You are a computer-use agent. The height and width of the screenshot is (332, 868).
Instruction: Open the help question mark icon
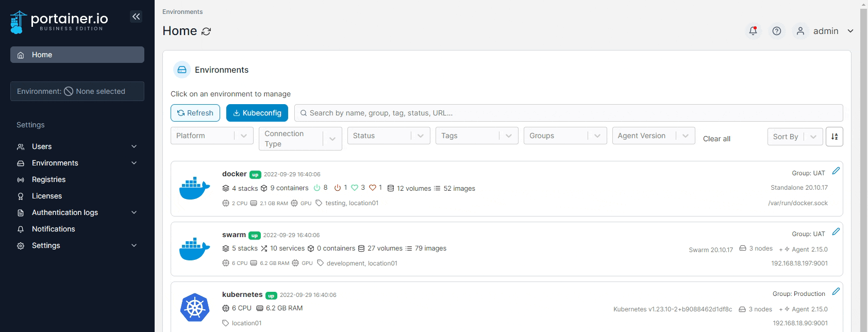click(x=777, y=31)
